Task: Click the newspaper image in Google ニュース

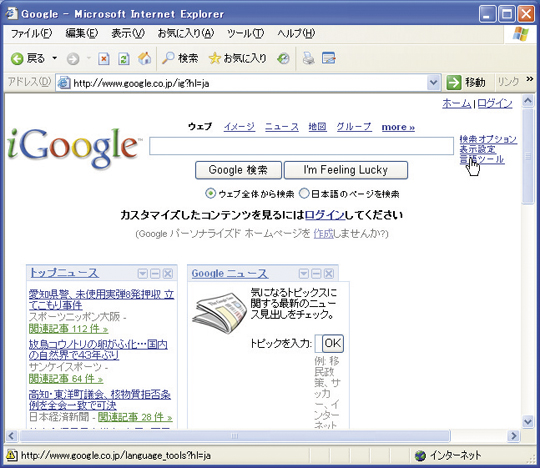Action: [219, 313]
